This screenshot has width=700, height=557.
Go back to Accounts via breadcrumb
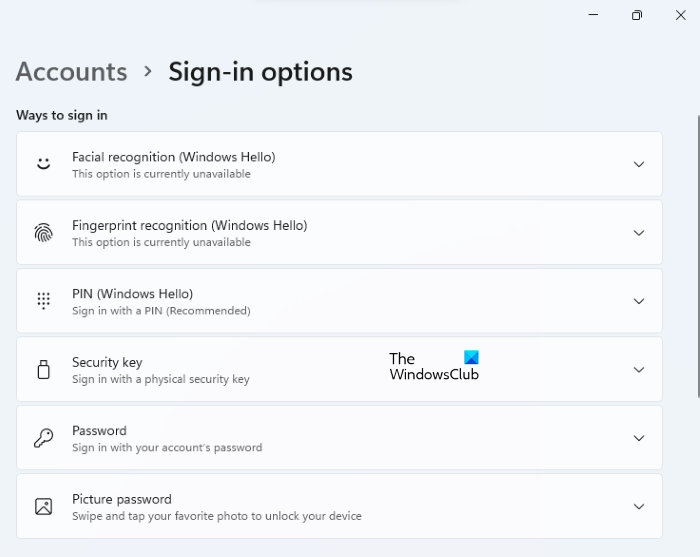(72, 72)
